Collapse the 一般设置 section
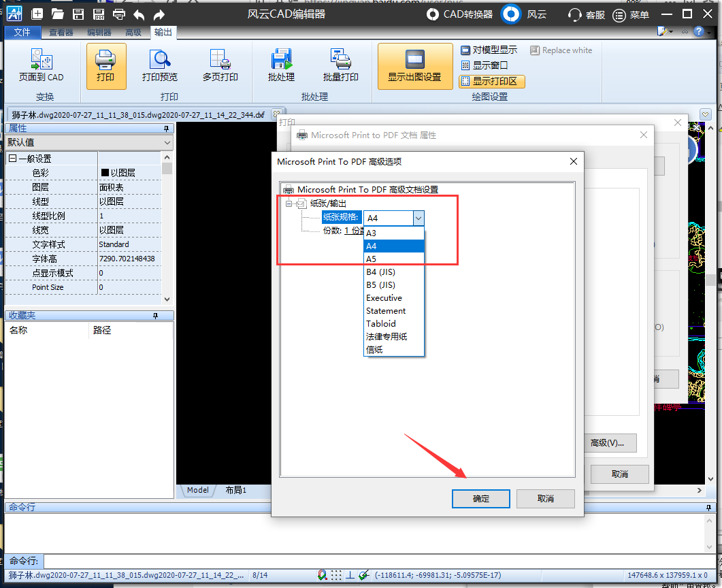722x588 pixels. [x=13, y=159]
